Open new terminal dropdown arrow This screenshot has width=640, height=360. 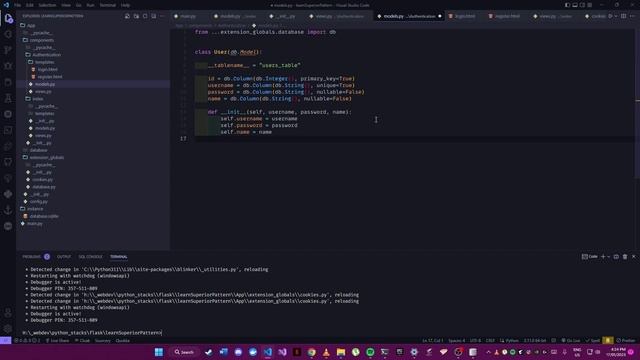coord(609,257)
